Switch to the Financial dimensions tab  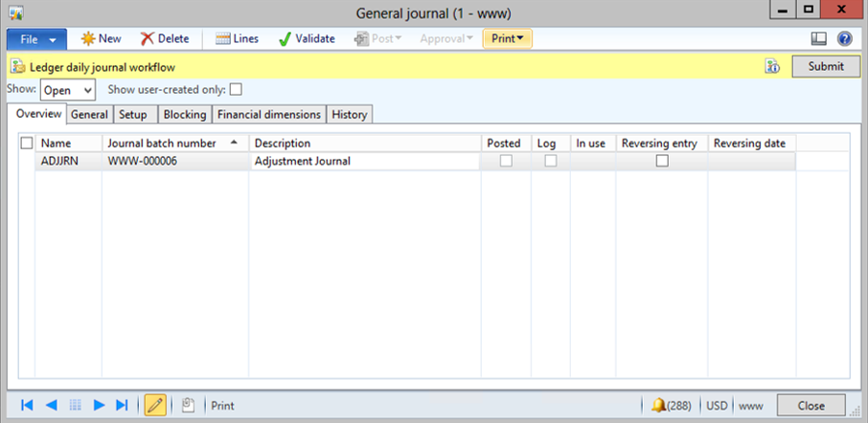tap(269, 115)
